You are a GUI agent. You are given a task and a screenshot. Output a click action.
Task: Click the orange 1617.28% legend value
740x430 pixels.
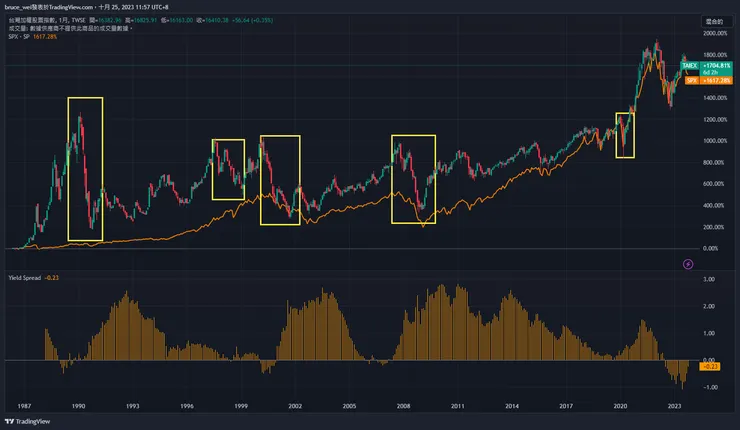click(x=45, y=37)
